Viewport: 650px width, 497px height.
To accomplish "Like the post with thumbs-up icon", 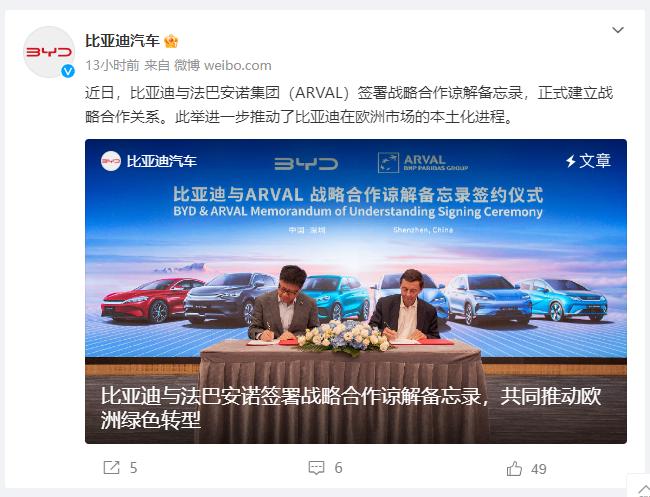I will [514, 469].
